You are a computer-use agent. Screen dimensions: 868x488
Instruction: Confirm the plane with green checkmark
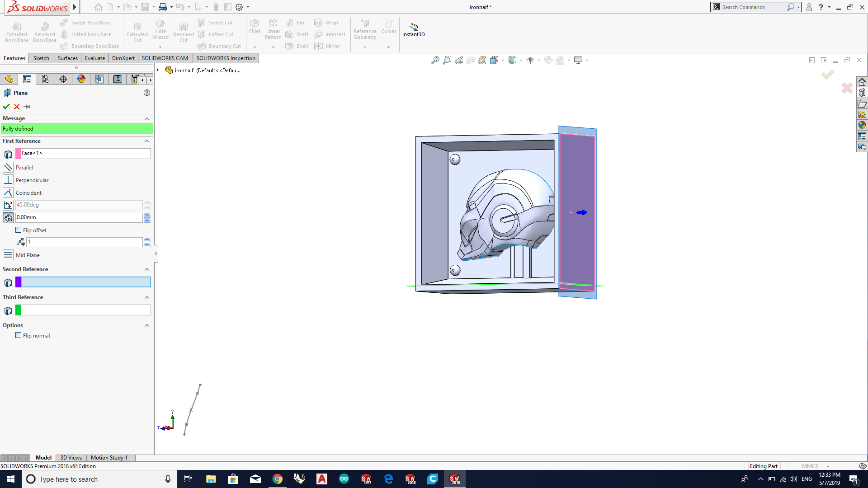pyautogui.click(x=6, y=107)
